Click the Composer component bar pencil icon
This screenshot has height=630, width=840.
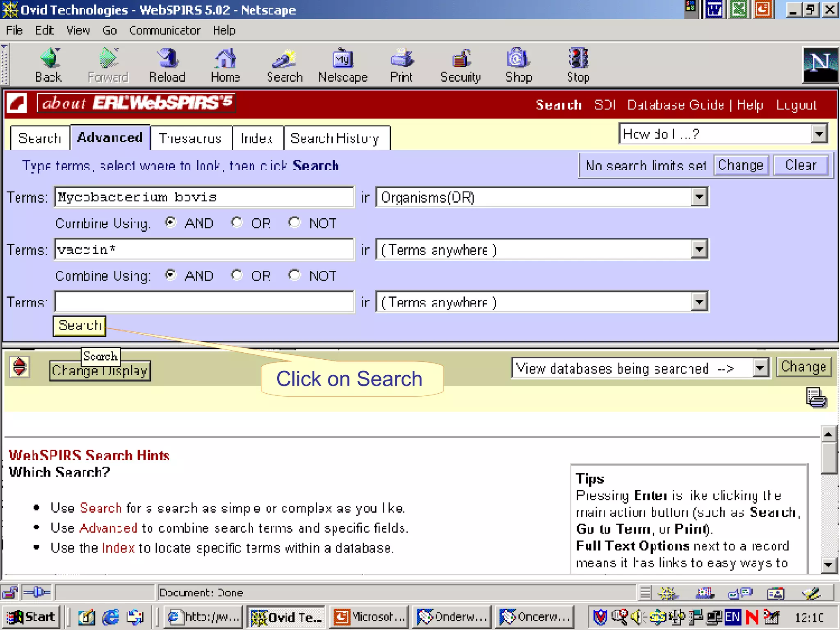(811, 593)
